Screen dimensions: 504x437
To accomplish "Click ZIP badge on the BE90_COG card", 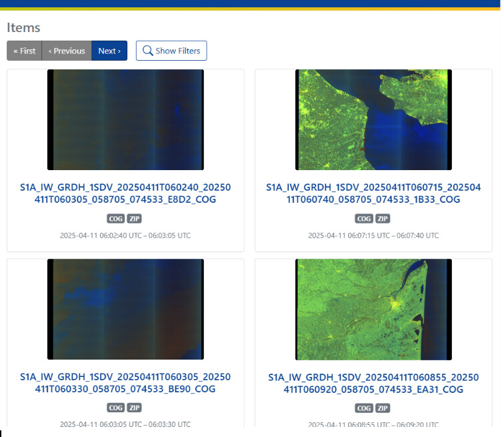I will click(135, 408).
